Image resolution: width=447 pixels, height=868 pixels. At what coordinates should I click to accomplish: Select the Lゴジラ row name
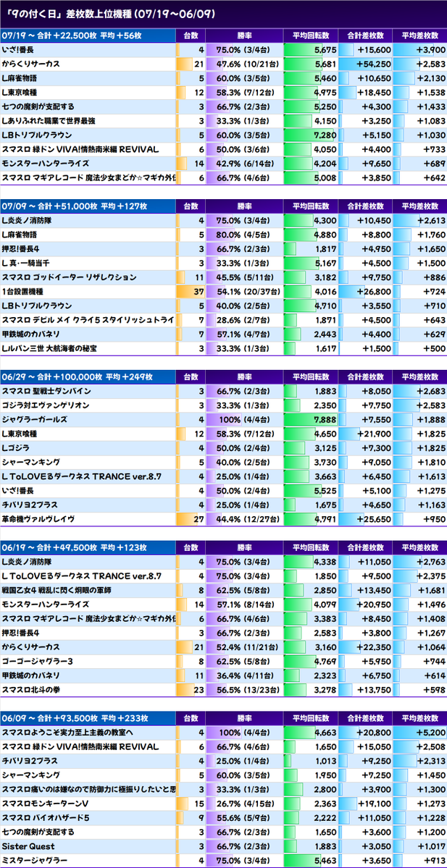[x=15, y=448]
